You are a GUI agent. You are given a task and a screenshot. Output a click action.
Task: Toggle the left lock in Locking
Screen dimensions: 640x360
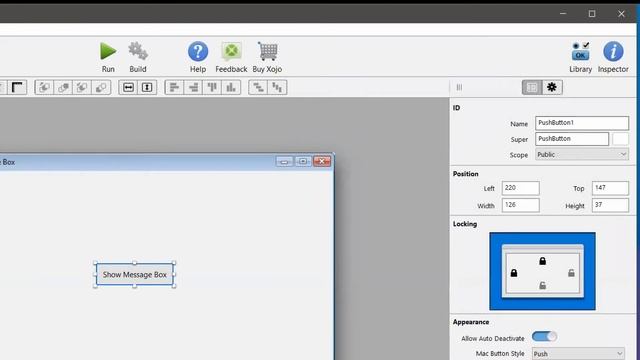click(x=514, y=273)
